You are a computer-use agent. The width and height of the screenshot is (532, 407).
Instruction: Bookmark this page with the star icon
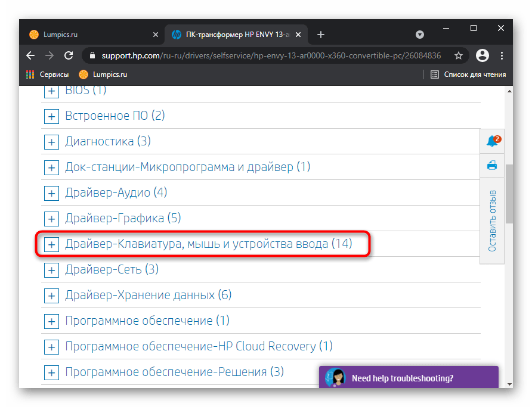pyautogui.click(x=459, y=55)
